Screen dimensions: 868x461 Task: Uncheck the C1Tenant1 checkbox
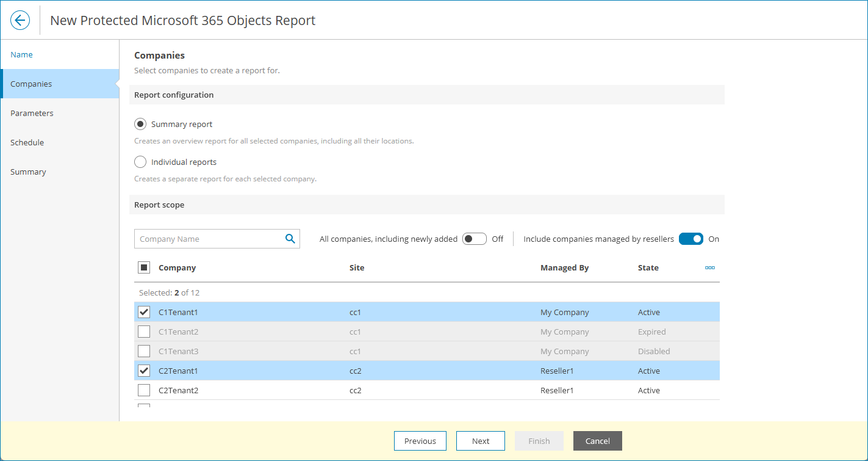pyautogui.click(x=144, y=312)
